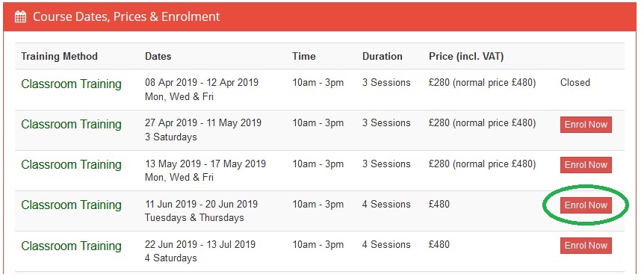This screenshot has width=644, height=280.
Task: Click the 4 Sessions duration for 22 Jun course
Action: [386, 245]
